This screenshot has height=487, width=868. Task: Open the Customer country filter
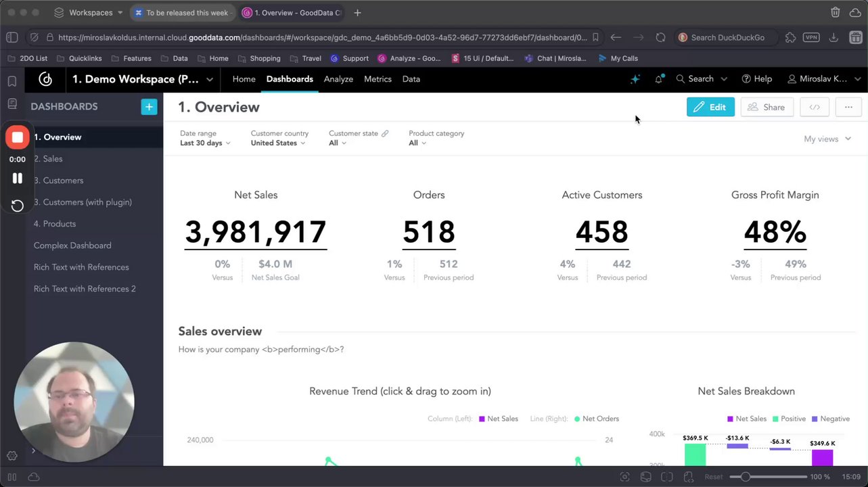pyautogui.click(x=279, y=138)
